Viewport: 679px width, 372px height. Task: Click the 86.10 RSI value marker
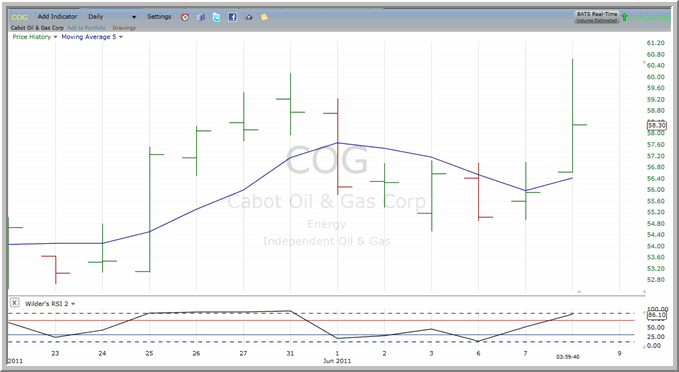[x=656, y=315]
